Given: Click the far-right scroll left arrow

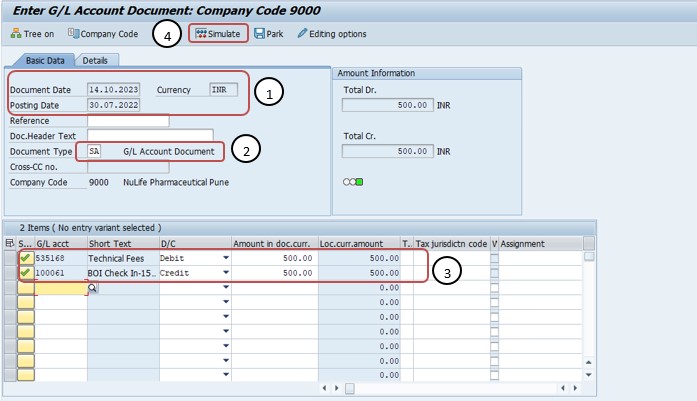Looking at the screenshot, I should 563,388.
